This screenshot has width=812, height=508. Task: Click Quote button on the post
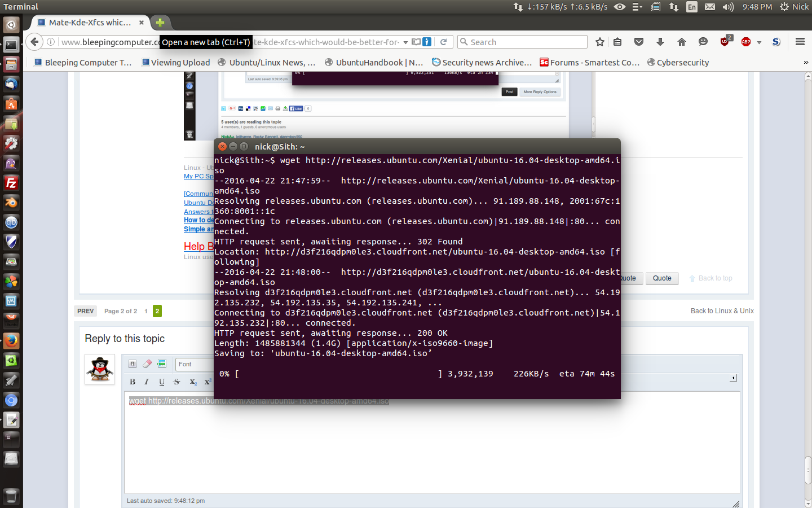pos(662,278)
